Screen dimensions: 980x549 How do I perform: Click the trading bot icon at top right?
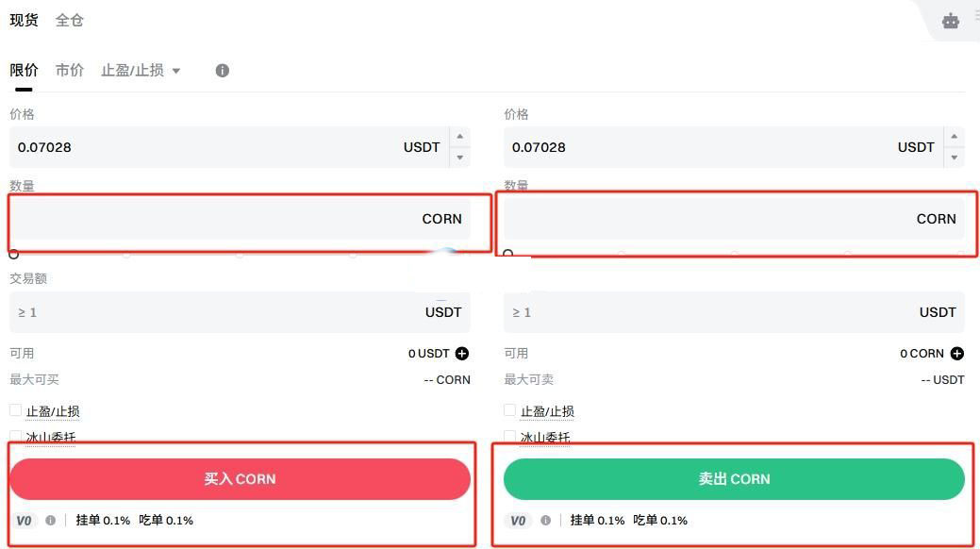click(950, 19)
